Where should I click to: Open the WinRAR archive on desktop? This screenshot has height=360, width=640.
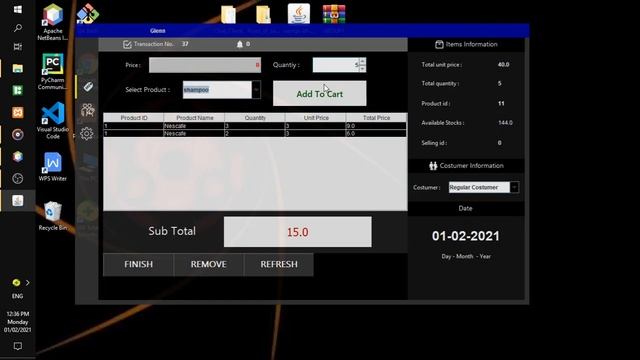point(334,14)
